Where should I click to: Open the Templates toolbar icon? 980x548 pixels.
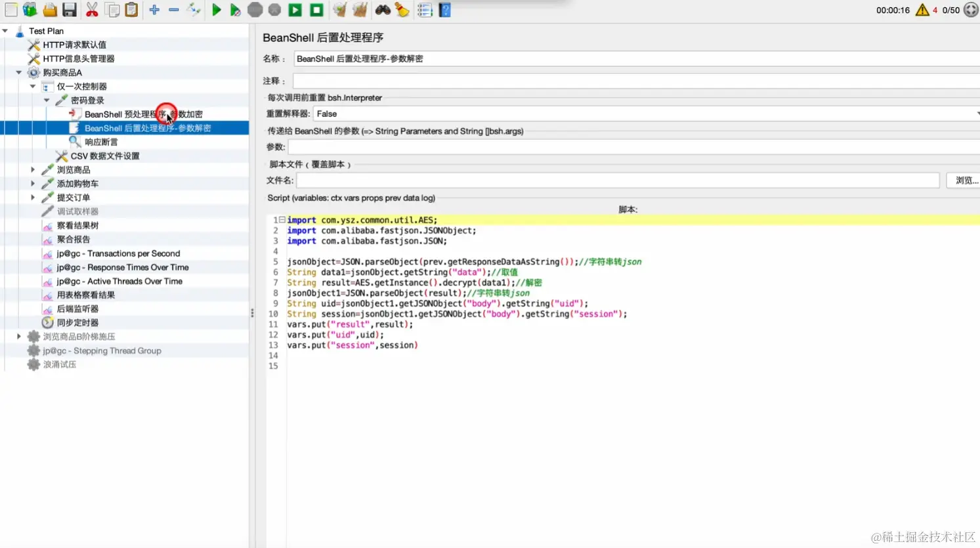(30, 10)
